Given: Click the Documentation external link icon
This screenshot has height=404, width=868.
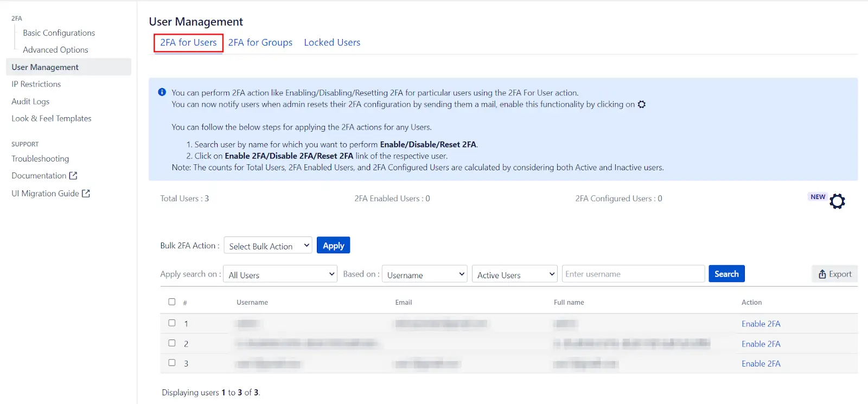Looking at the screenshot, I should pos(73,176).
